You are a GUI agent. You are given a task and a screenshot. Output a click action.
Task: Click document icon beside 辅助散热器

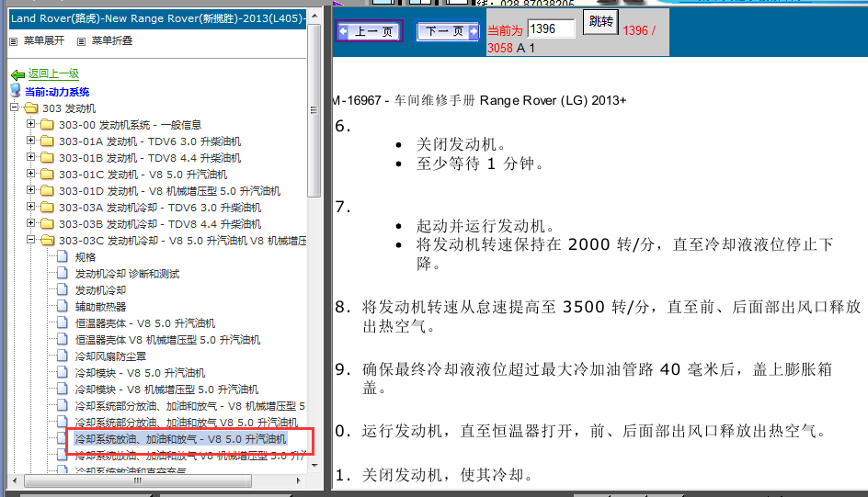tap(63, 306)
